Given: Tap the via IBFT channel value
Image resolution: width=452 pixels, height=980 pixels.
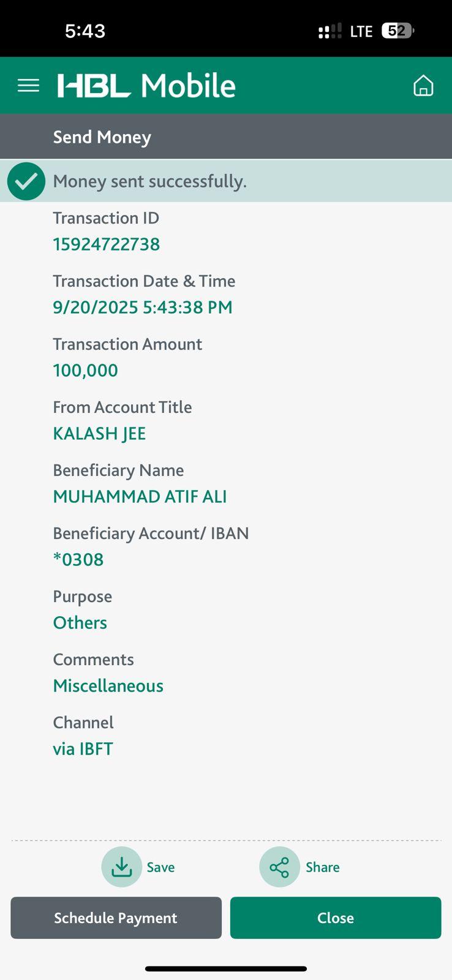Looking at the screenshot, I should coord(83,749).
